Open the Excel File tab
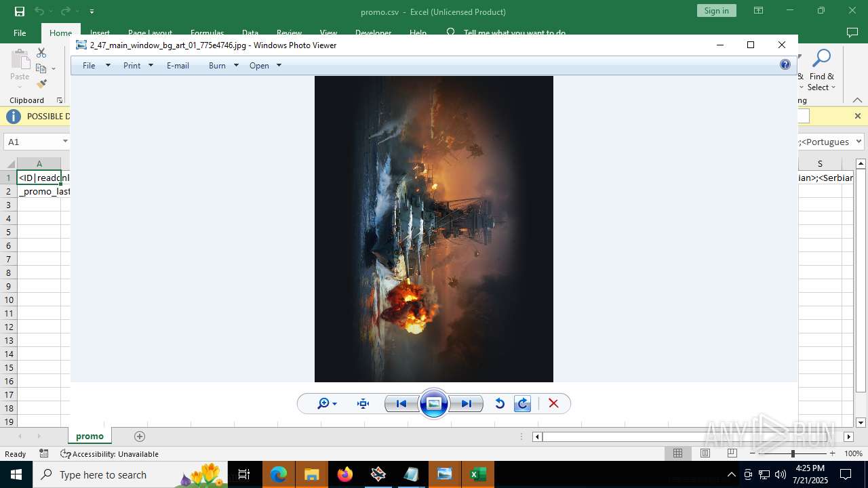The image size is (868, 488). coord(20,33)
